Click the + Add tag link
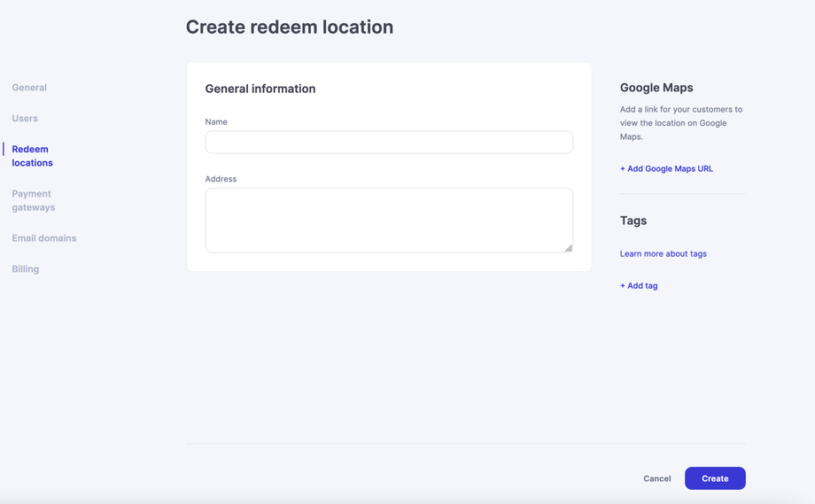This screenshot has width=815, height=504. click(x=639, y=286)
